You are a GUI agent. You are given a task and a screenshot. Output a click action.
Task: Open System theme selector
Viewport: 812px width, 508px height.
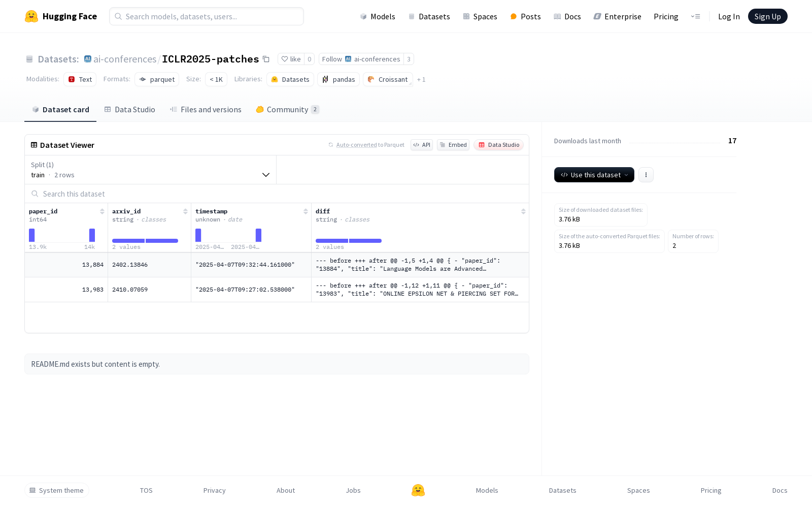(x=57, y=490)
